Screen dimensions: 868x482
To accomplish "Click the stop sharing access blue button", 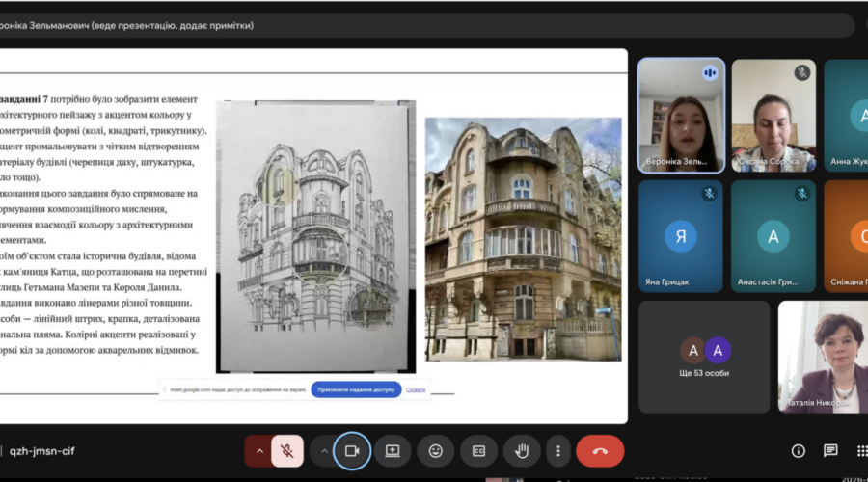I will point(356,389).
